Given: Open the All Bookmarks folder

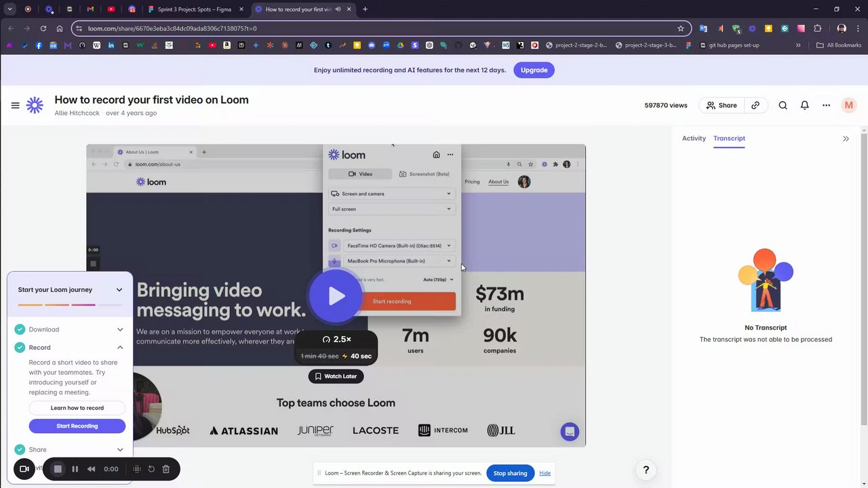Looking at the screenshot, I should coord(839,45).
